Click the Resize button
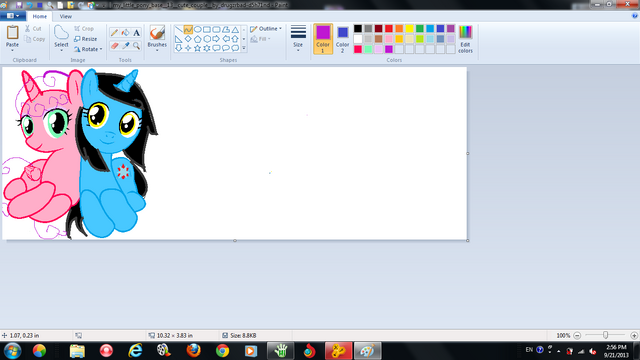This screenshot has height=360, width=640. 86,39
